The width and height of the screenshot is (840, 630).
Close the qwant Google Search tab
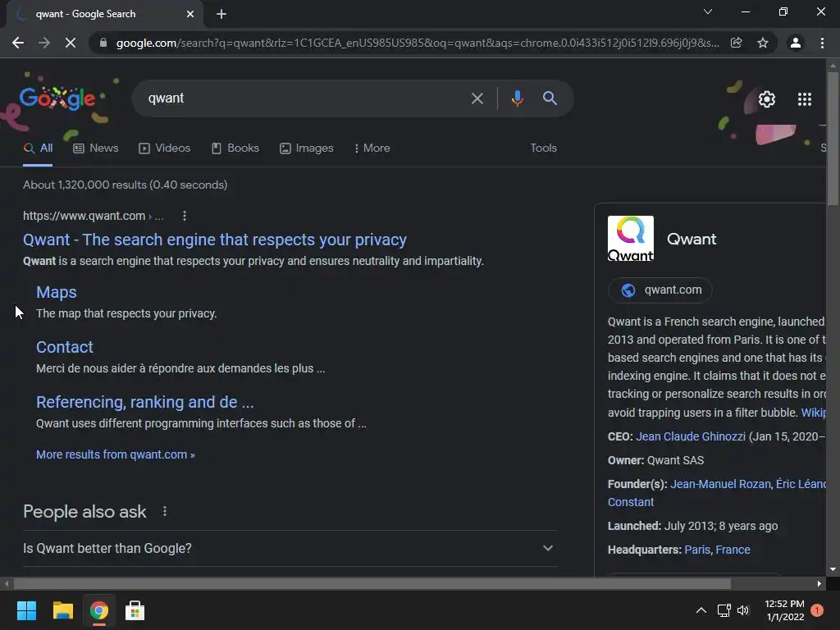pos(190,15)
